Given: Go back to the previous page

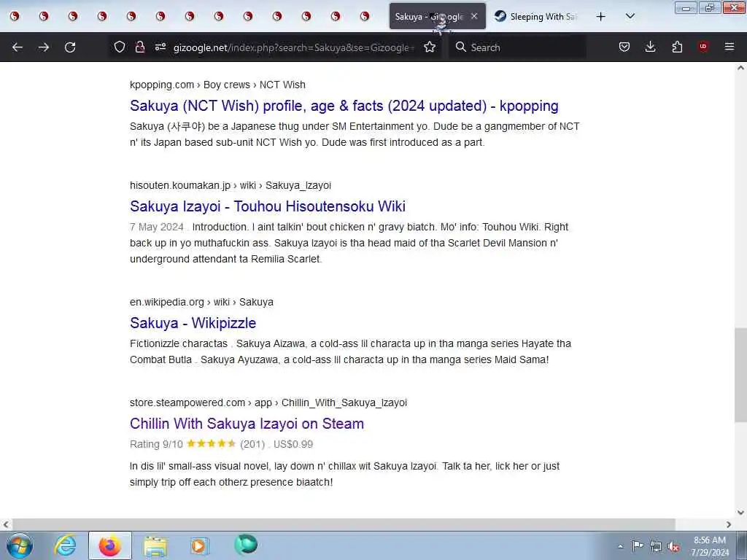Looking at the screenshot, I should click(18, 47).
